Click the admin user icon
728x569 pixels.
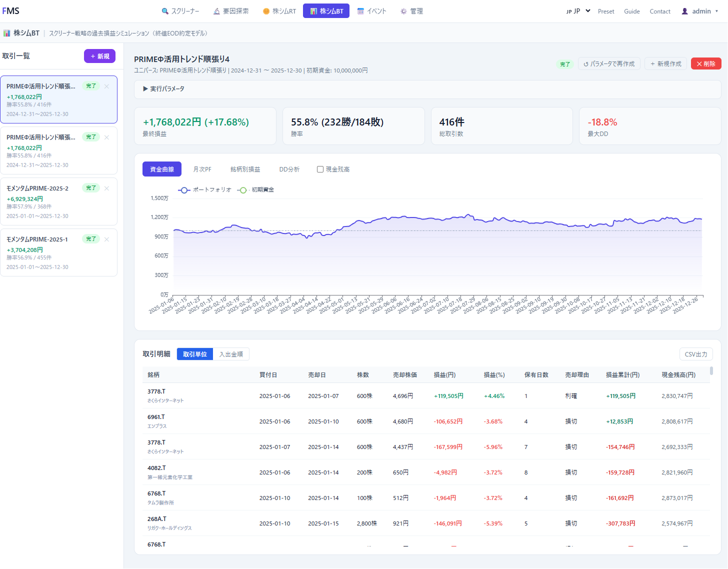point(685,11)
